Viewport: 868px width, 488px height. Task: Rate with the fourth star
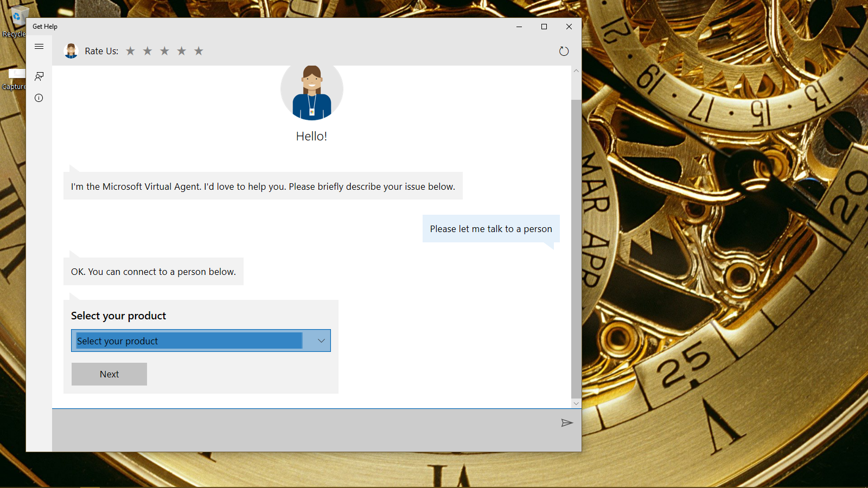click(182, 51)
